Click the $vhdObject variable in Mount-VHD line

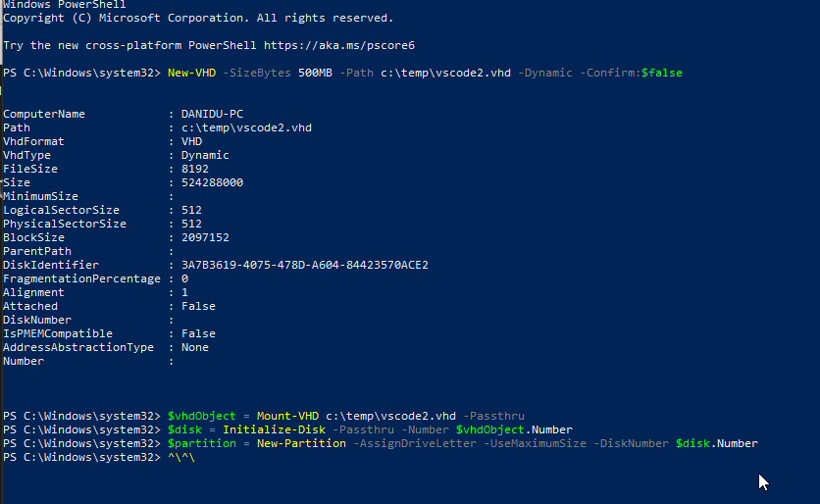[x=201, y=416]
